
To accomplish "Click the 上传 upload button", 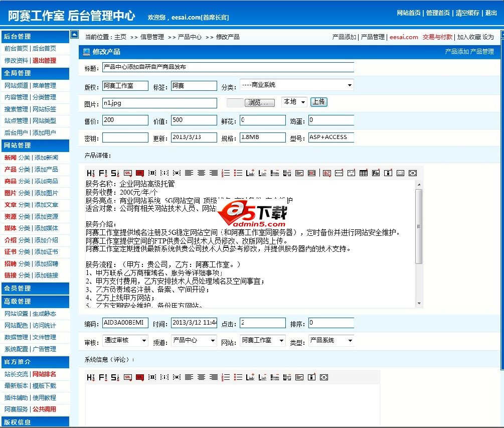I will click(x=318, y=102).
